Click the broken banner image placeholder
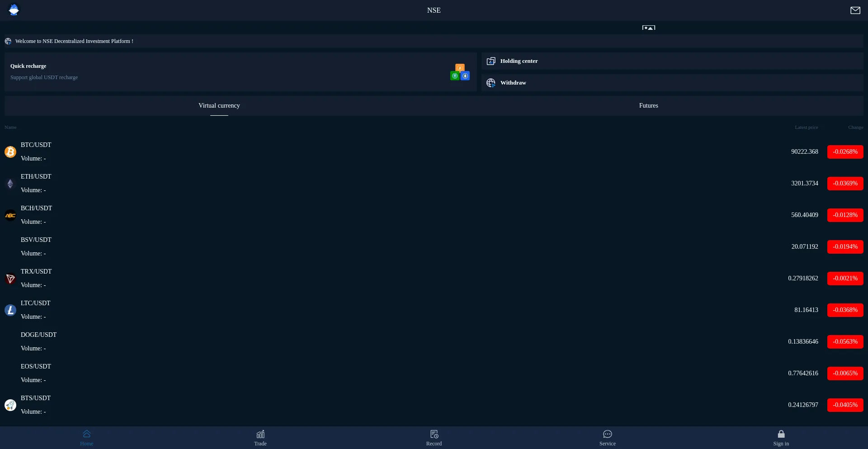868x449 pixels. coord(648,28)
